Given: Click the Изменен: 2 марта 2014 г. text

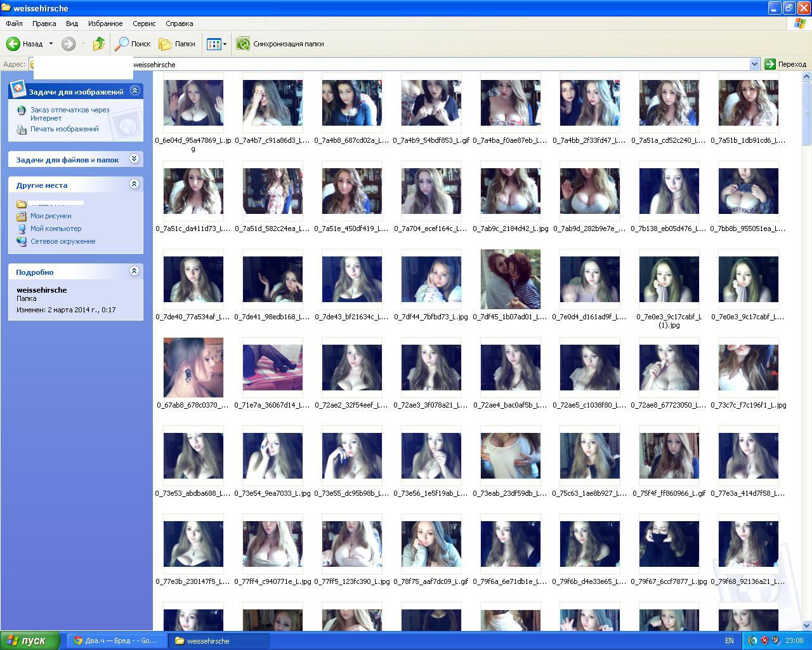Looking at the screenshot, I should point(66,310).
